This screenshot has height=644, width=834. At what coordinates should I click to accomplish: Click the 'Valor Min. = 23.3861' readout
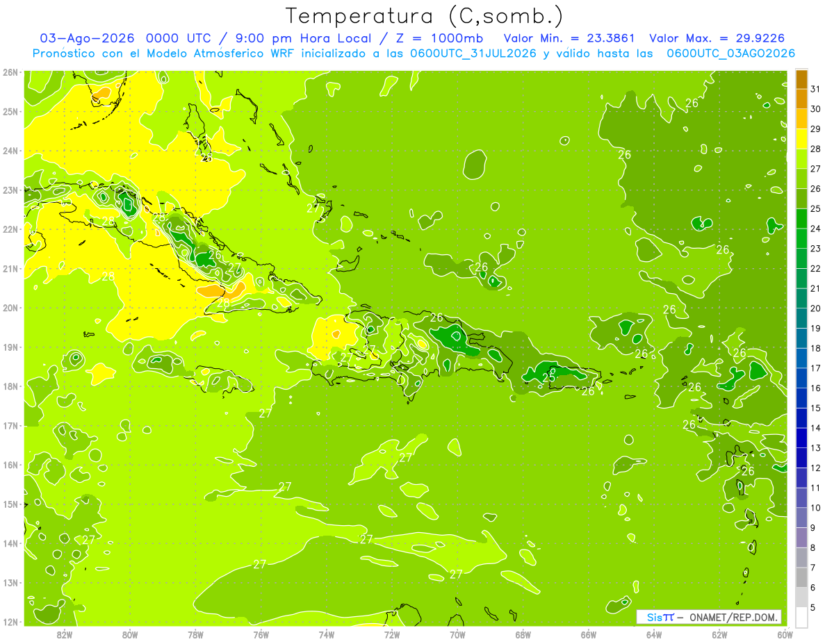[569, 38]
